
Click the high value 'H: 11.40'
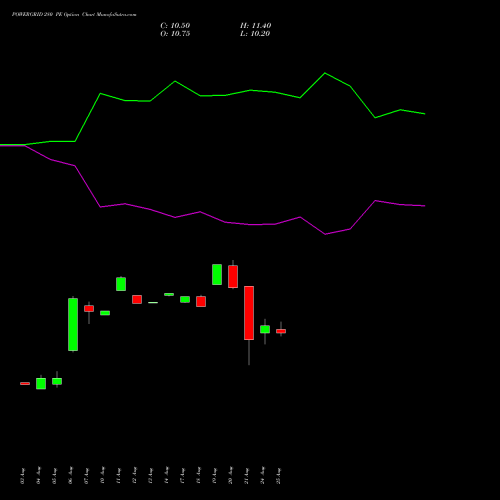tap(255, 26)
